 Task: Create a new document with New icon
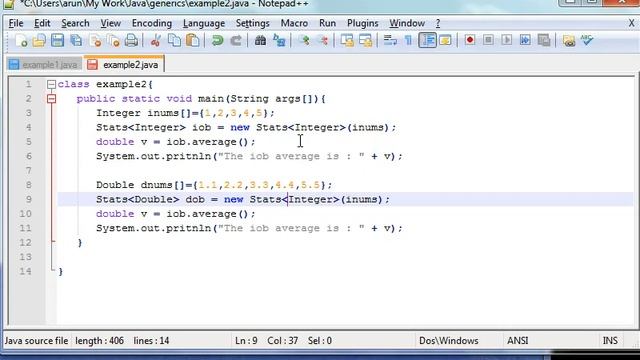pyautogui.click(x=20, y=40)
